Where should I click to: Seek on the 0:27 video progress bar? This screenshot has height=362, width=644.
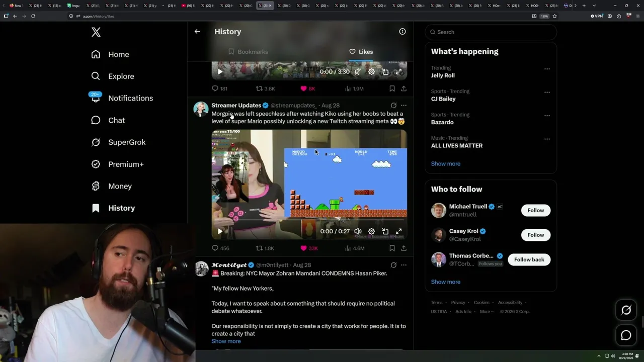pyautogui.click(x=309, y=220)
